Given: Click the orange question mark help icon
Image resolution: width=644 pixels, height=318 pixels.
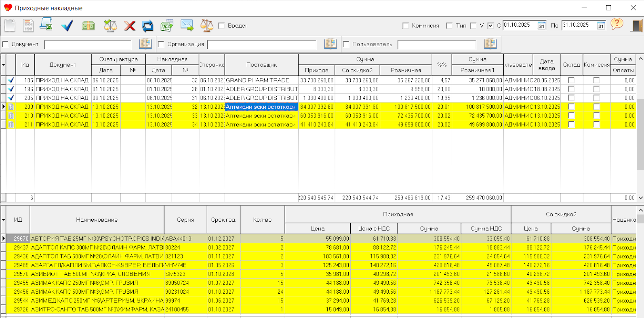Looking at the screenshot, I should tap(617, 24).
